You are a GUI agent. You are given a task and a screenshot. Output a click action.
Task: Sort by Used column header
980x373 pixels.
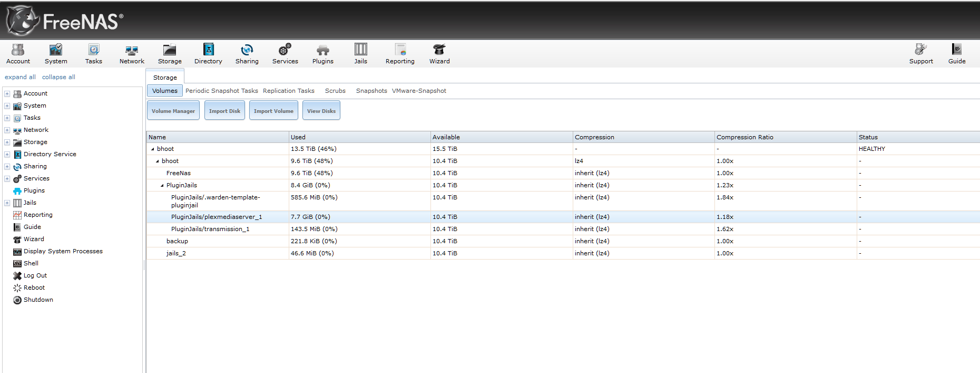click(360, 137)
